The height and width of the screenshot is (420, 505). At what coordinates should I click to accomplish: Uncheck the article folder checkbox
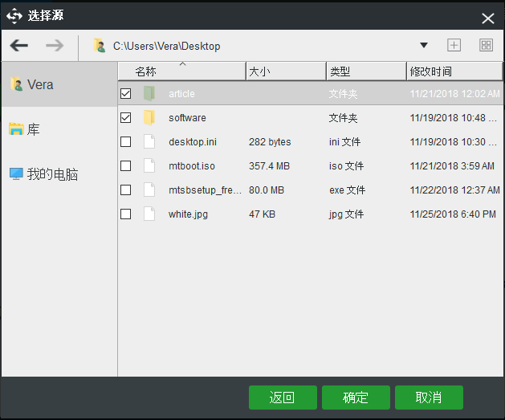tap(125, 94)
